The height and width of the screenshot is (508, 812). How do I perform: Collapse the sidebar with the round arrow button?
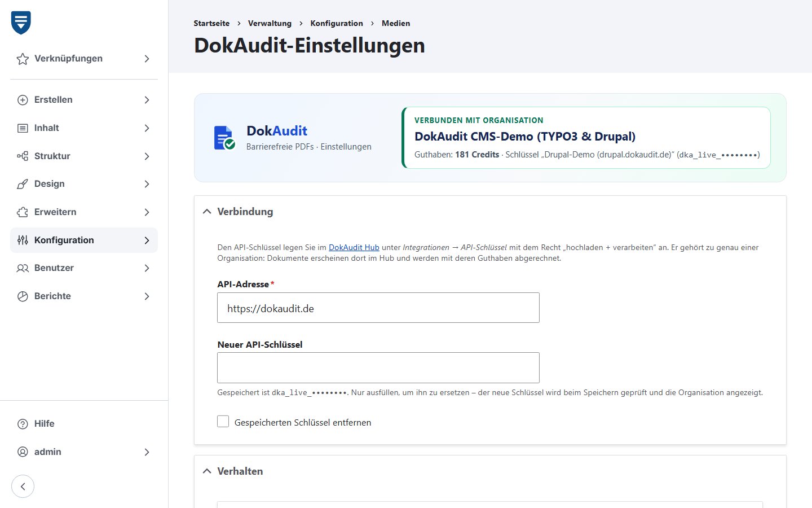pos(23,487)
